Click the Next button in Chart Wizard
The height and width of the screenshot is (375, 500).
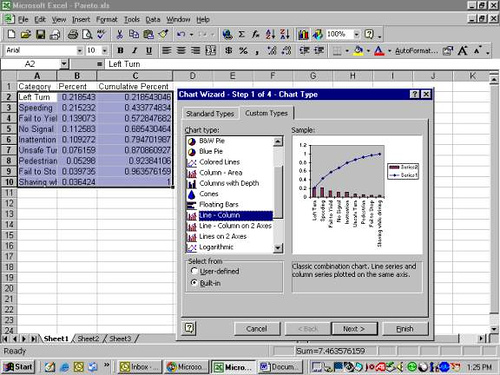click(x=354, y=329)
